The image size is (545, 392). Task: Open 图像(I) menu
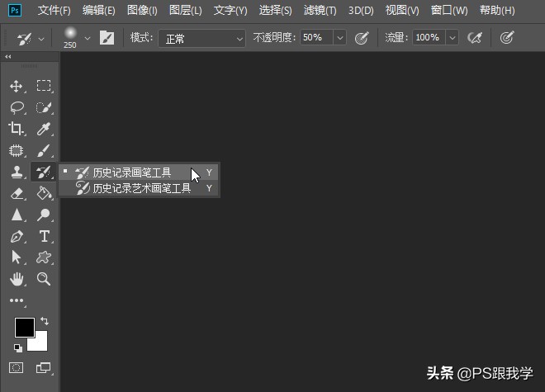tap(142, 11)
